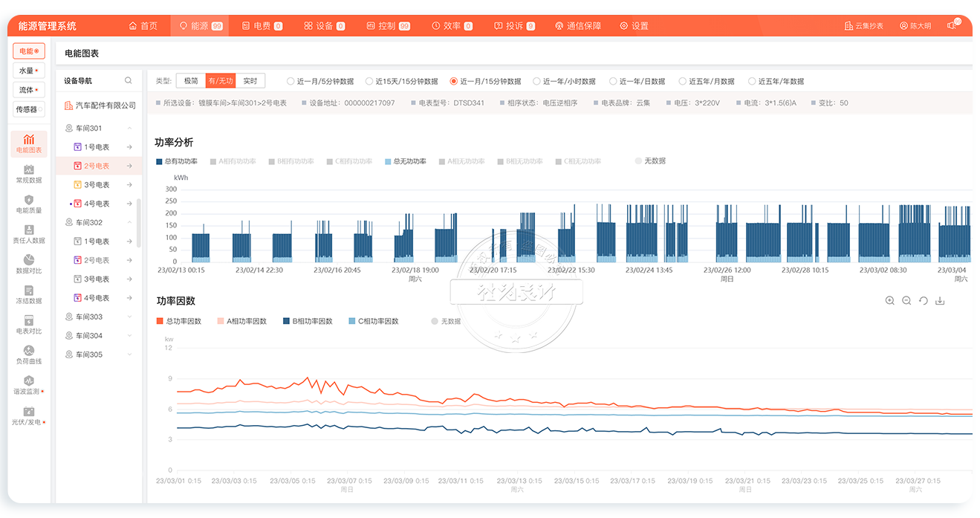Screen dimensions: 980x518
Task: Toggle the 总无功功率 legend series
Action: [406, 161]
